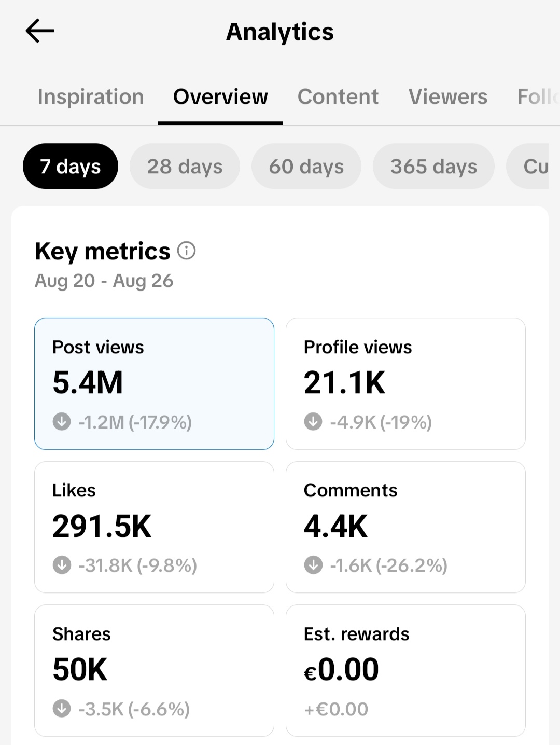The width and height of the screenshot is (560, 745).
Task: Open Key metrics info icon
Action: click(x=186, y=251)
